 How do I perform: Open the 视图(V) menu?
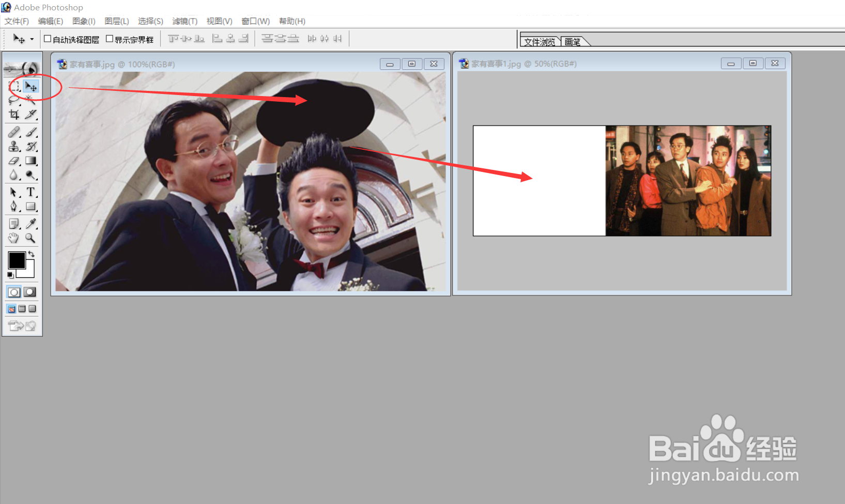(220, 21)
